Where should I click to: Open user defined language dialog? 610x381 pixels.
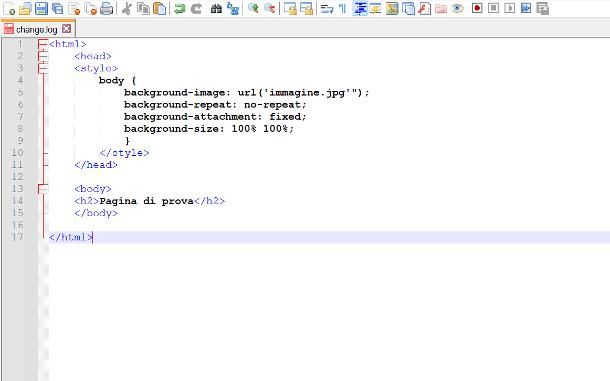375,9
